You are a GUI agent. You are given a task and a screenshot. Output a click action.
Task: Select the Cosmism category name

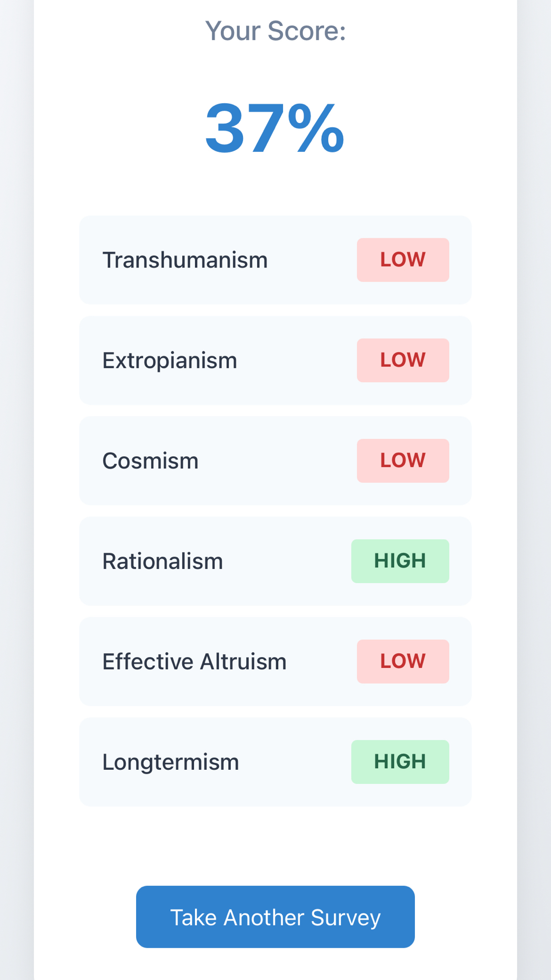[x=150, y=461]
